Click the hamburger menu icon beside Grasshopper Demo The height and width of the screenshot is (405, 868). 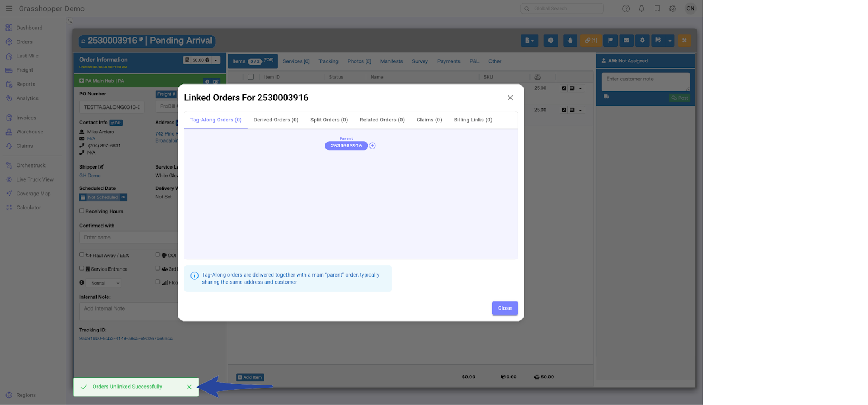click(9, 9)
